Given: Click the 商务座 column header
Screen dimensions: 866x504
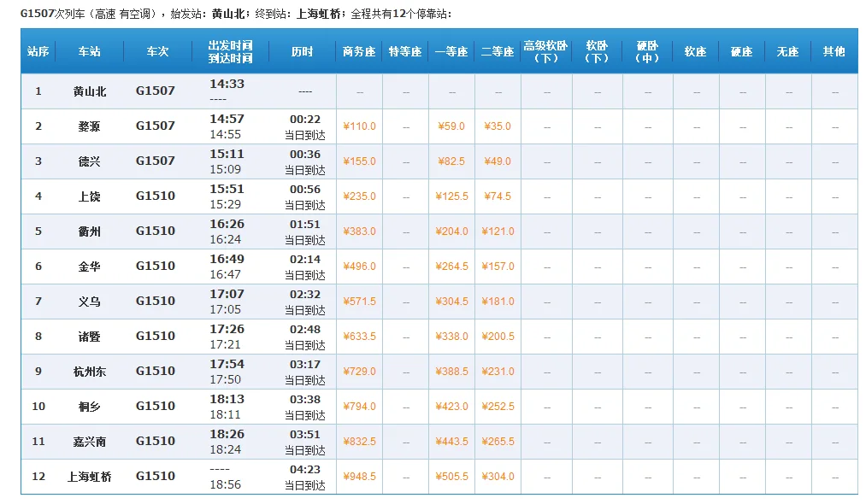Looking at the screenshot, I should 359,51.
